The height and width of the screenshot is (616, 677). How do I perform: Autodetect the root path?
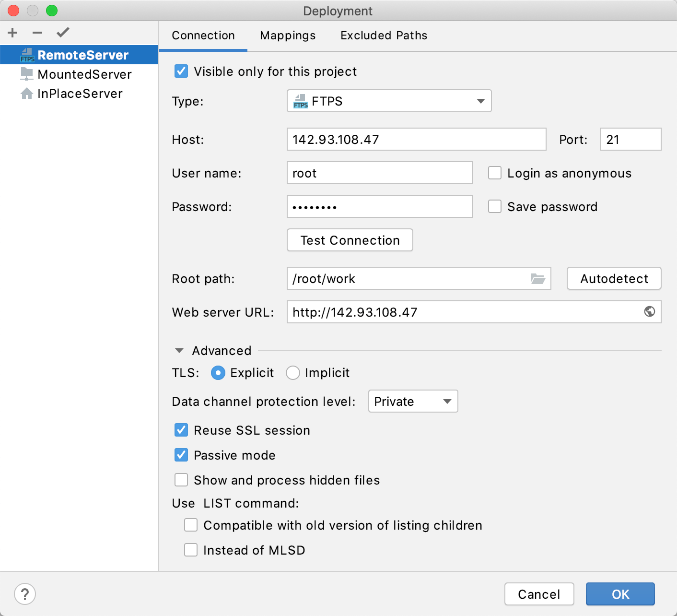(614, 278)
